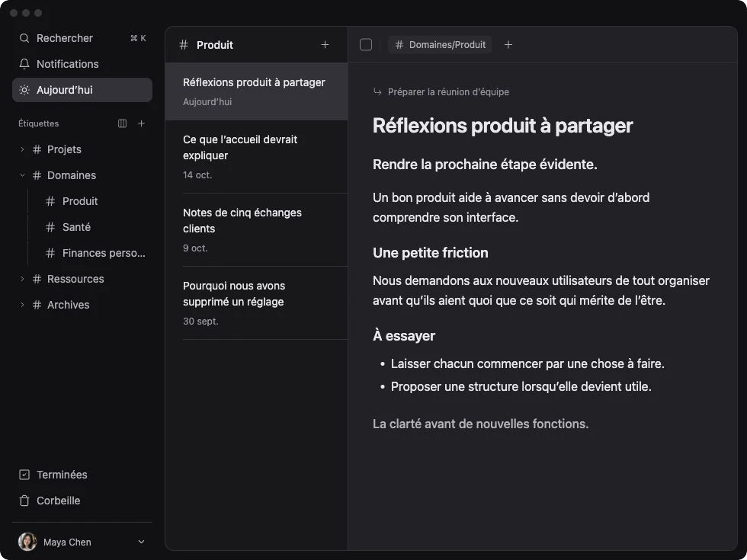
Task: Toggle the note completion checkbox
Action: [x=365, y=45]
